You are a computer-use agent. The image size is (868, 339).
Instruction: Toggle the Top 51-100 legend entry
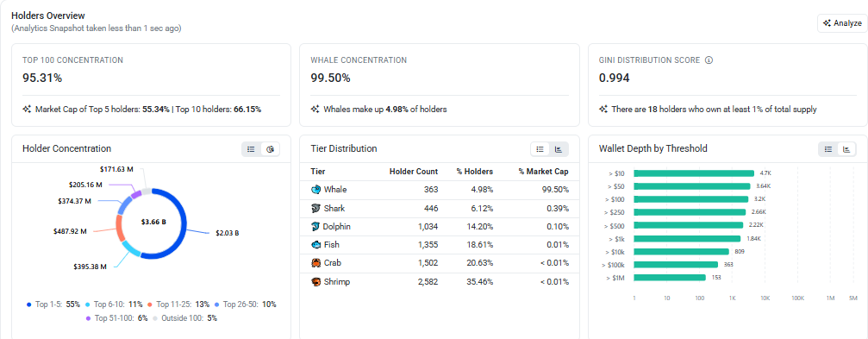[117, 318]
